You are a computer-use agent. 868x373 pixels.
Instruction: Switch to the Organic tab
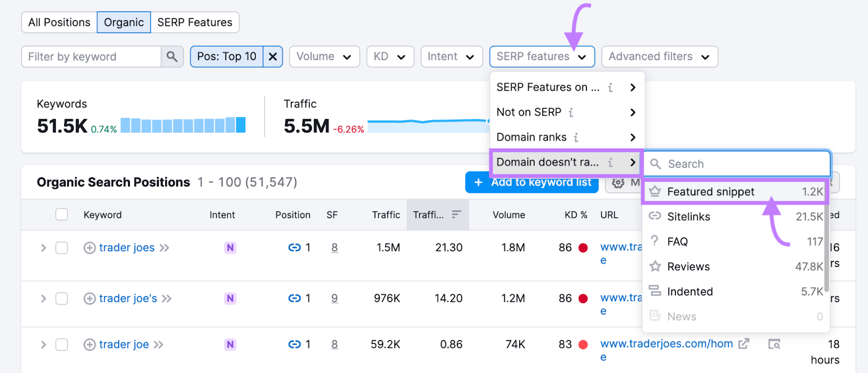pos(124,22)
